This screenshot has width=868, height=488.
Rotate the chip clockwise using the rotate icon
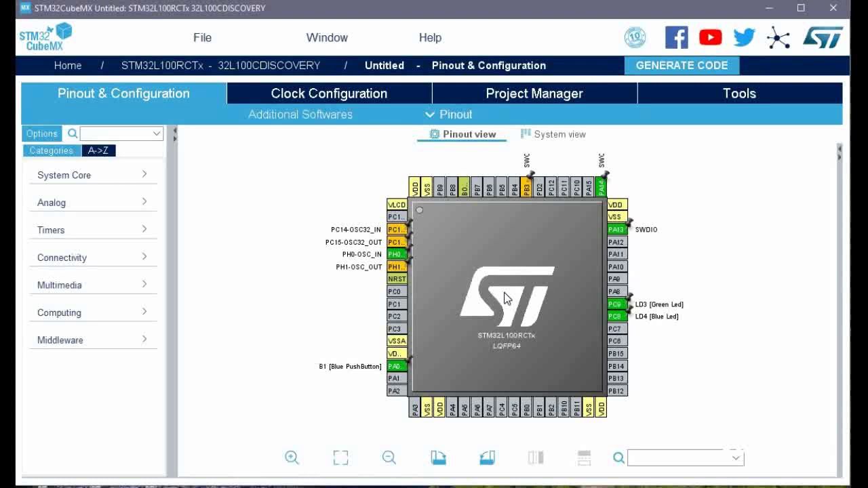tap(438, 457)
